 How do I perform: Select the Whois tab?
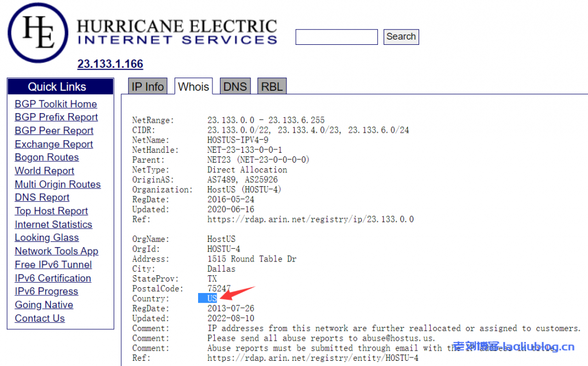[x=194, y=87]
